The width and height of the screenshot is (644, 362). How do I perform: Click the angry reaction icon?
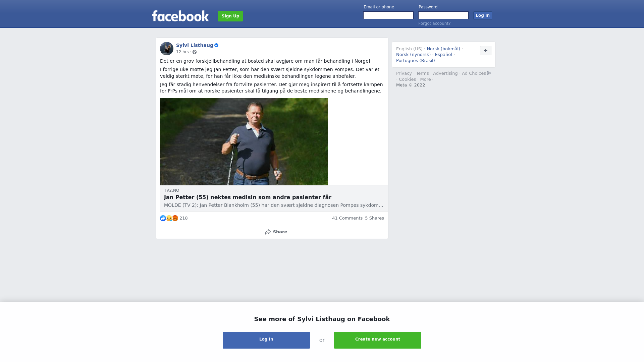coord(175,218)
